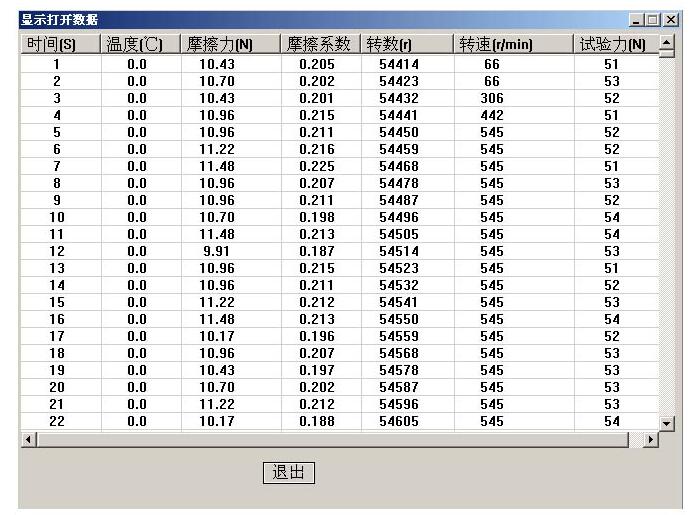697x515 pixels.
Task: Click the vertical scrollbar down arrow
Action: tap(668, 423)
